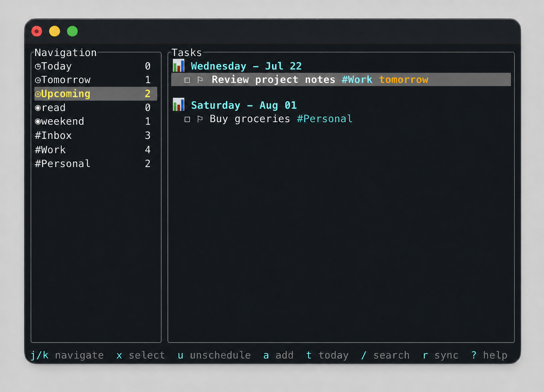The height and width of the screenshot is (392, 544).
Task: Click the #Work tag on Review project notes
Action: (357, 80)
